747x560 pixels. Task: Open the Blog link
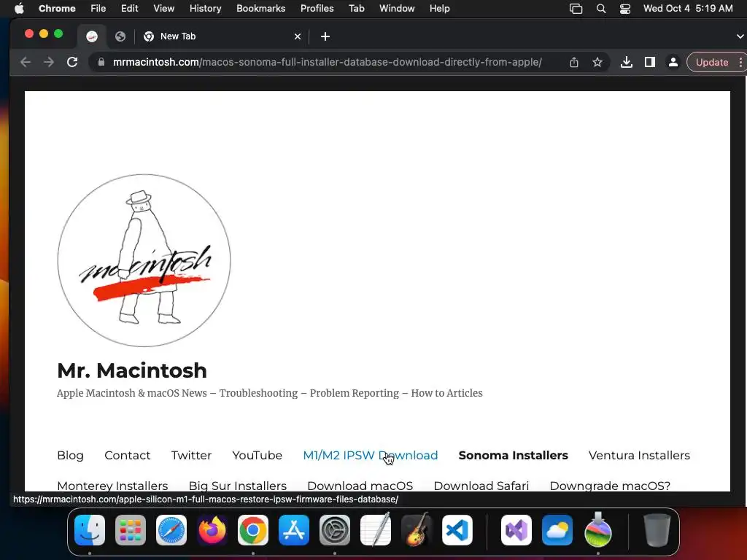[x=71, y=455]
